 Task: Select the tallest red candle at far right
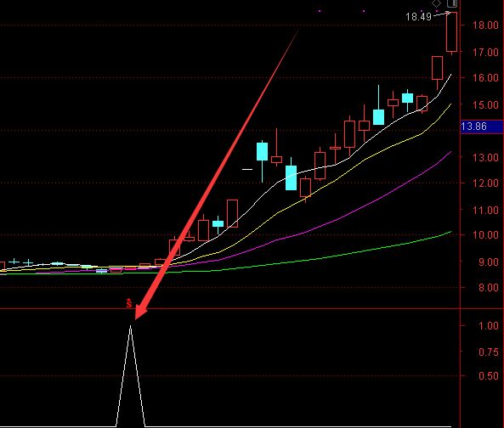tap(451, 31)
